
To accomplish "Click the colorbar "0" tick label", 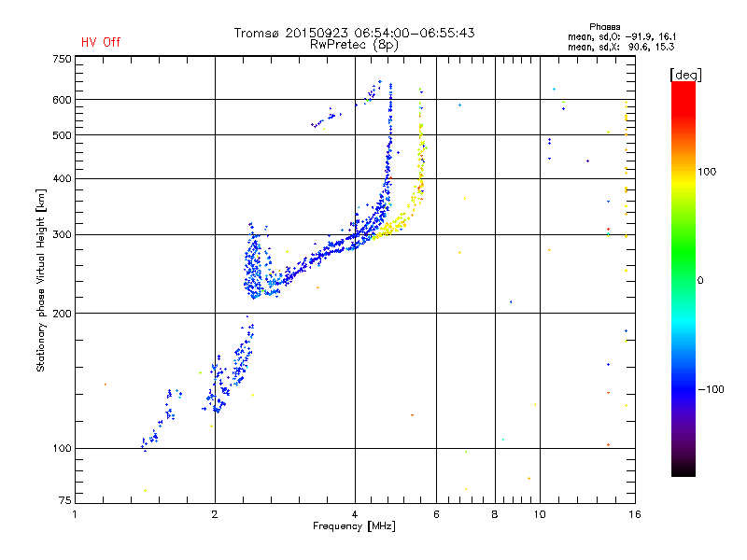I will click(x=700, y=281).
